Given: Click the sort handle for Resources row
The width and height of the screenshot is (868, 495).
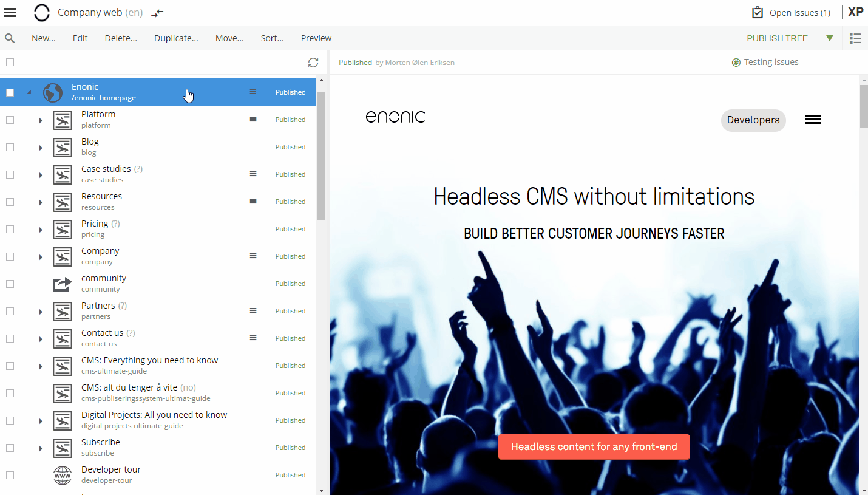Looking at the screenshot, I should point(253,201).
